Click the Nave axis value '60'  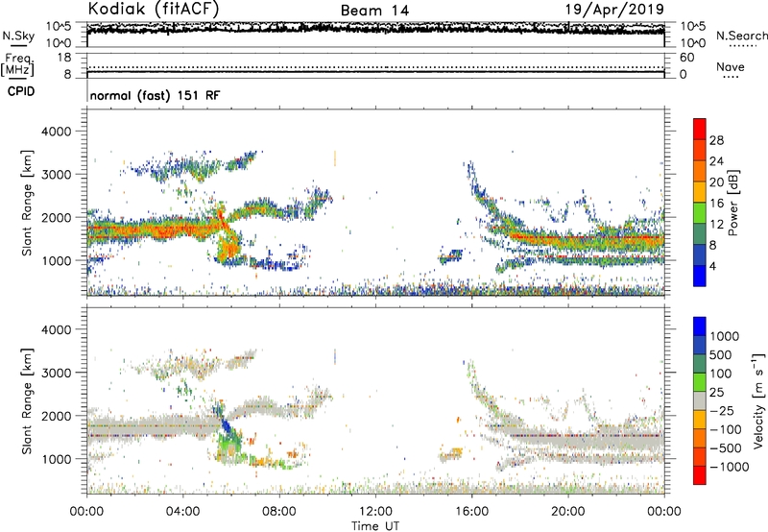pyautogui.click(x=686, y=58)
